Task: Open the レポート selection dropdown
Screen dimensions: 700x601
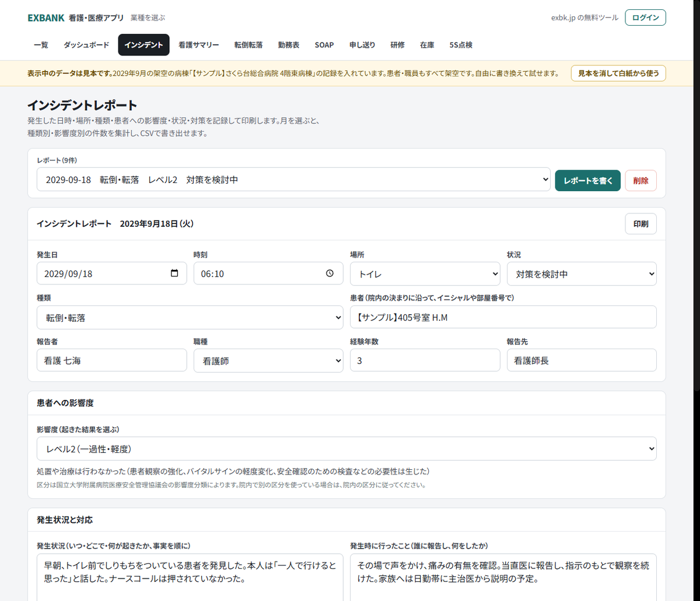Action: [293, 180]
